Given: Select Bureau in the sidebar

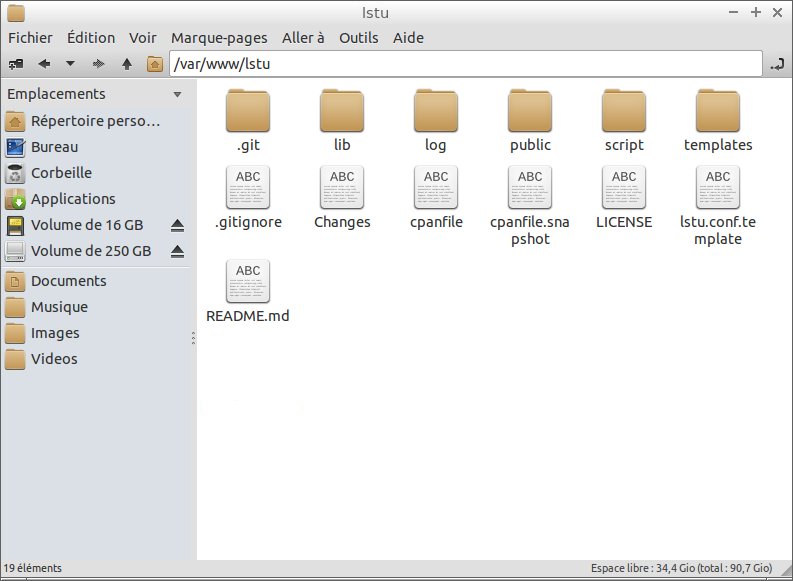Looking at the screenshot, I should 96,147.
